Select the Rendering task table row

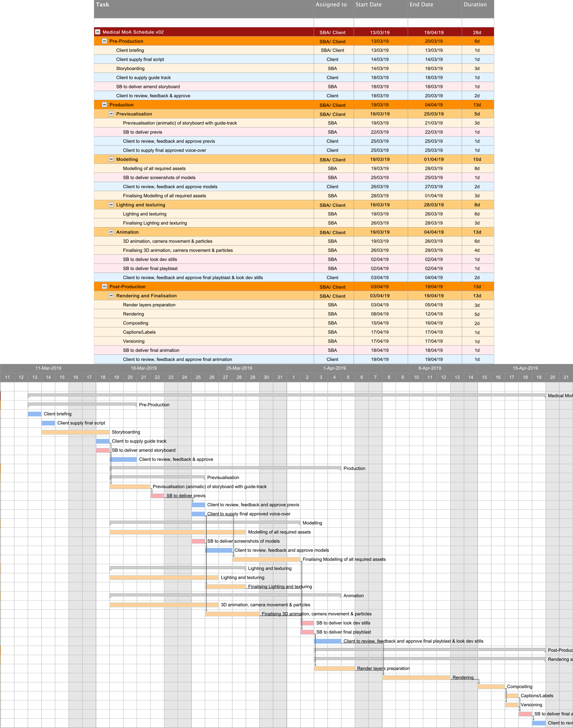tap(294, 314)
